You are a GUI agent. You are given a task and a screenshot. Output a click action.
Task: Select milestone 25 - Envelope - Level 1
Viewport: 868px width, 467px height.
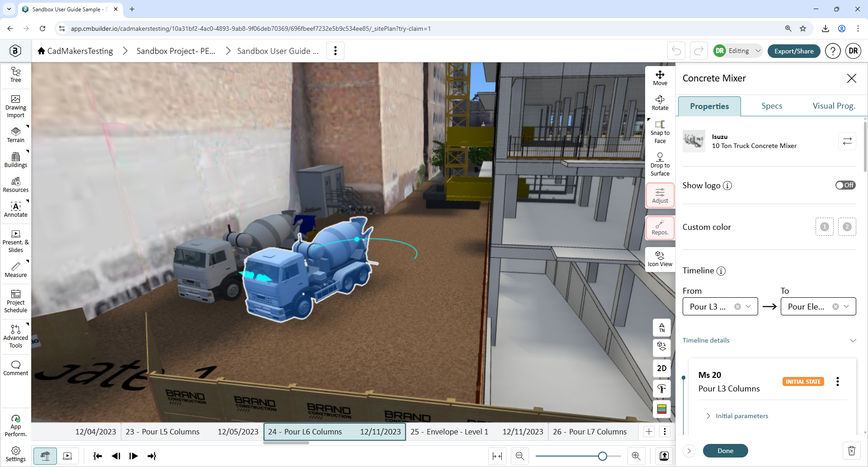[x=477, y=432]
